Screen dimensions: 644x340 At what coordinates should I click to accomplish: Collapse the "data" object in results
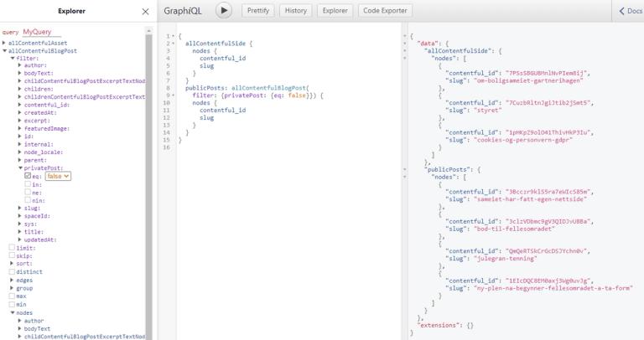click(x=404, y=43)
